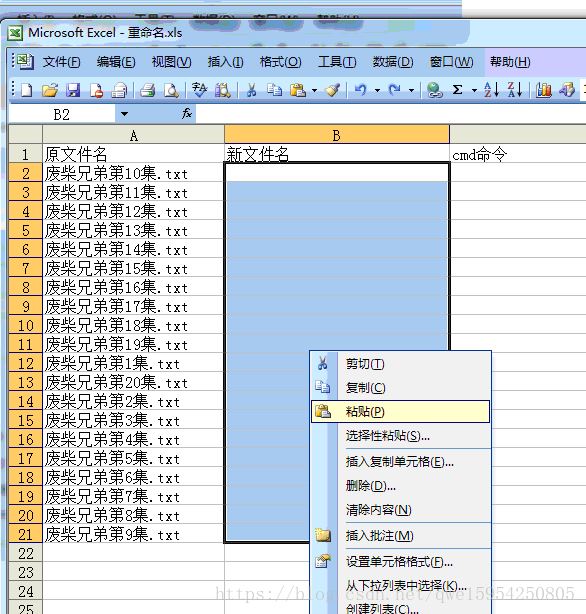The image size is (586, 614).
Task: Click the Insert Function fx button
Action: 186,114
